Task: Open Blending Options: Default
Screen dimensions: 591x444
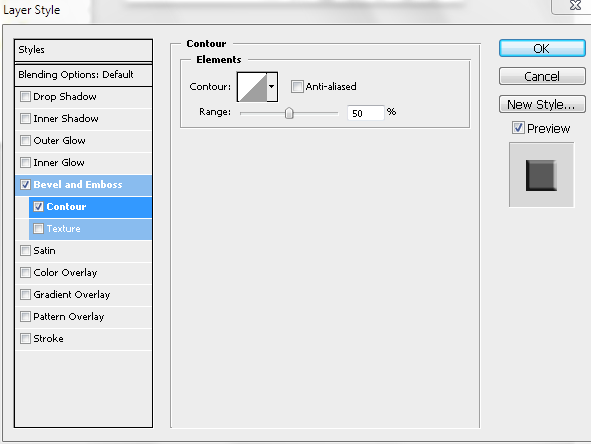Action: 83,75
